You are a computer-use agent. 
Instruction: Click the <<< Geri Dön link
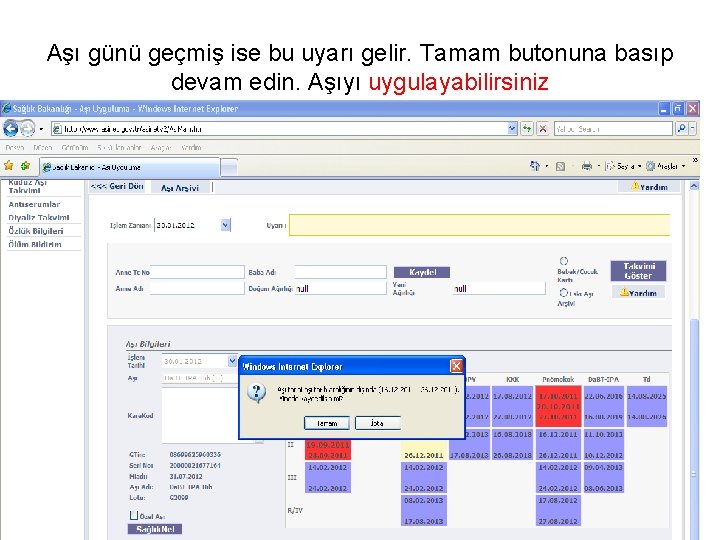click(117, 186)
